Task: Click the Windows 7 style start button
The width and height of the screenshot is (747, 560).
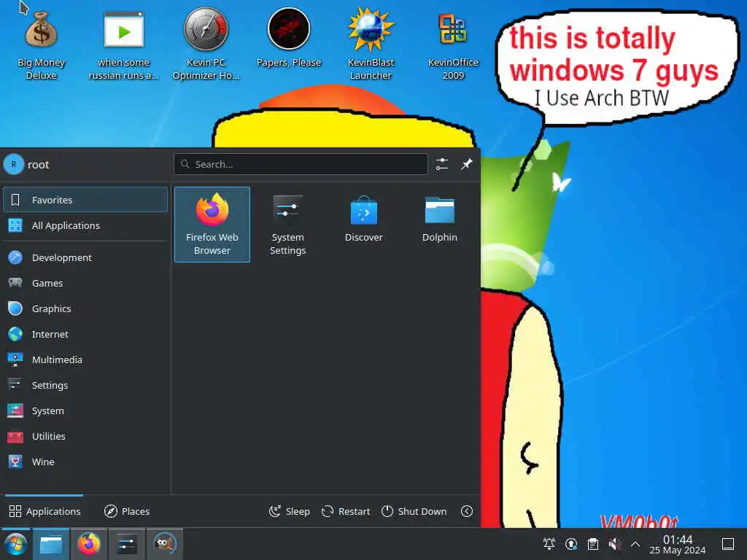Action: click(16, 544)
